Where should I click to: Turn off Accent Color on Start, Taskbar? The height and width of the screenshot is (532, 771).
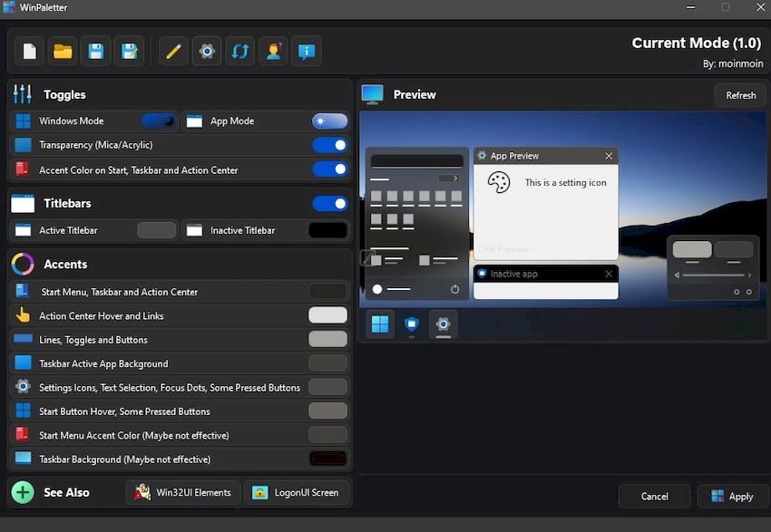click(x=330, y=169)
